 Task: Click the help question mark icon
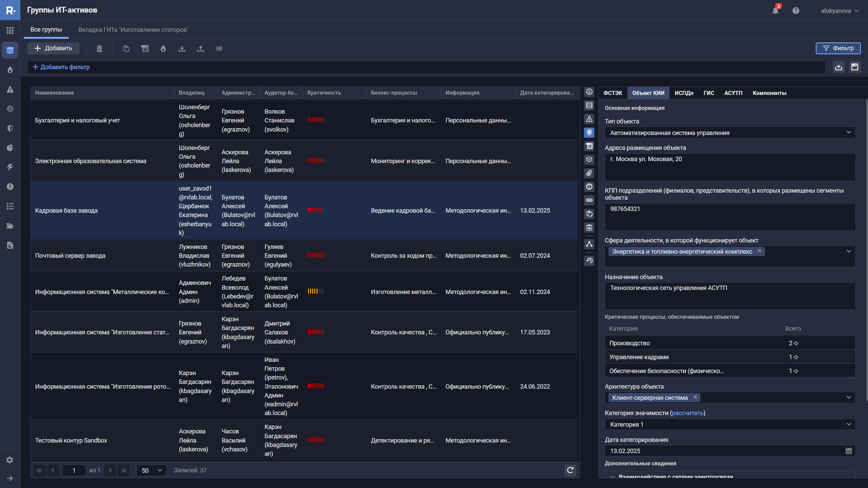tap(796, 11)
